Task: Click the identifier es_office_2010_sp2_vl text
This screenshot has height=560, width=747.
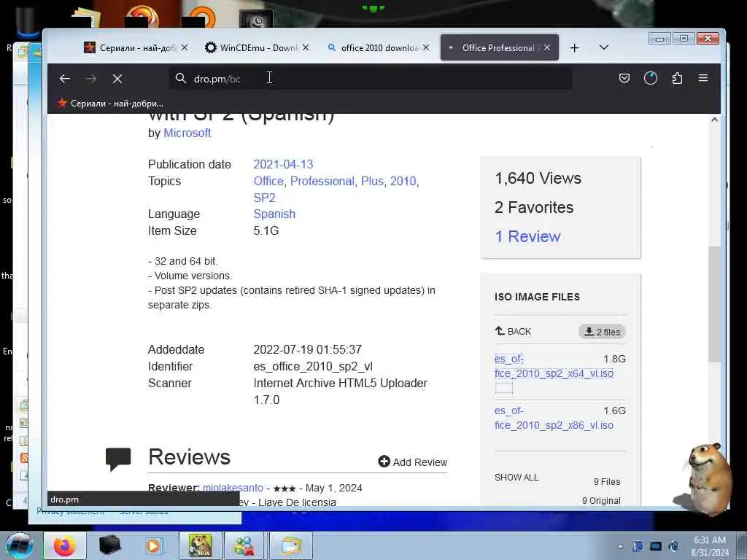Action: [313, 367]
